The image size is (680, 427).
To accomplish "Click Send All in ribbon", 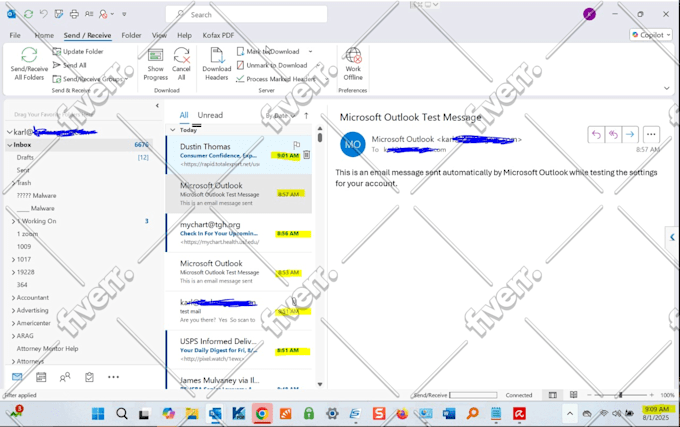I will point(69,65).
